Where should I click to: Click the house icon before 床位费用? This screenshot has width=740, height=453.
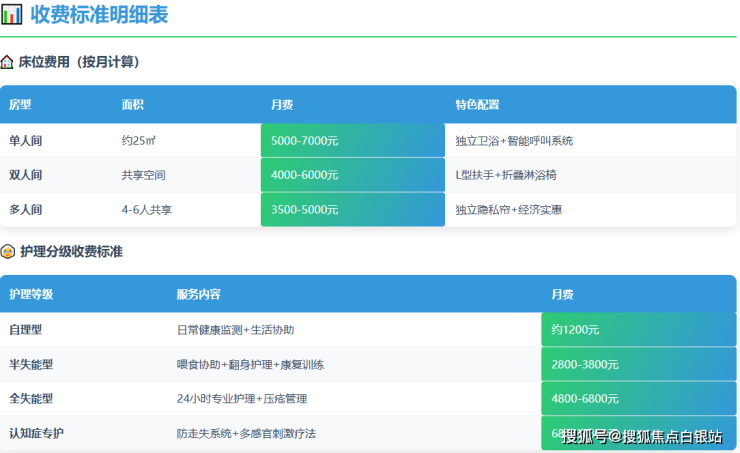point(7,62)
